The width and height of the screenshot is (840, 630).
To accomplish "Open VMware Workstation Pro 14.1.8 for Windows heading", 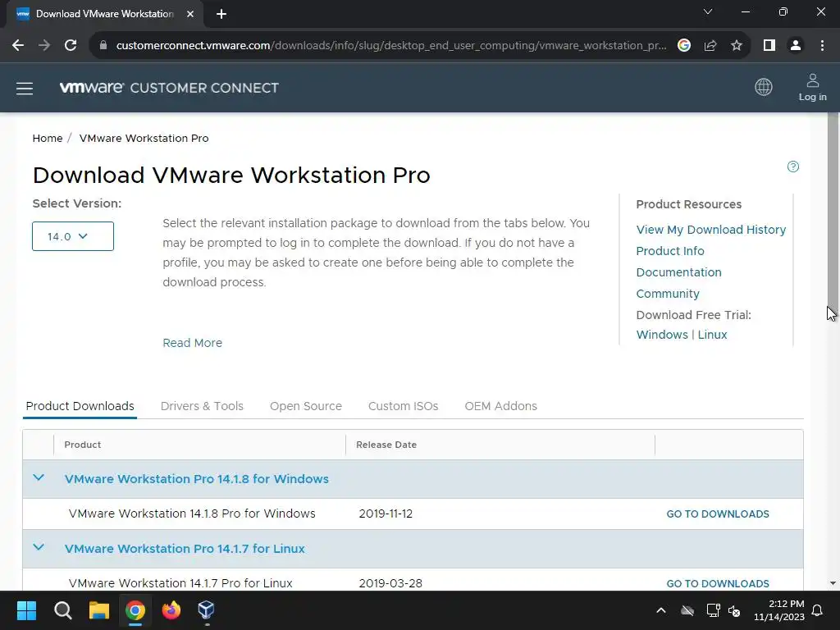I will 197,479.
